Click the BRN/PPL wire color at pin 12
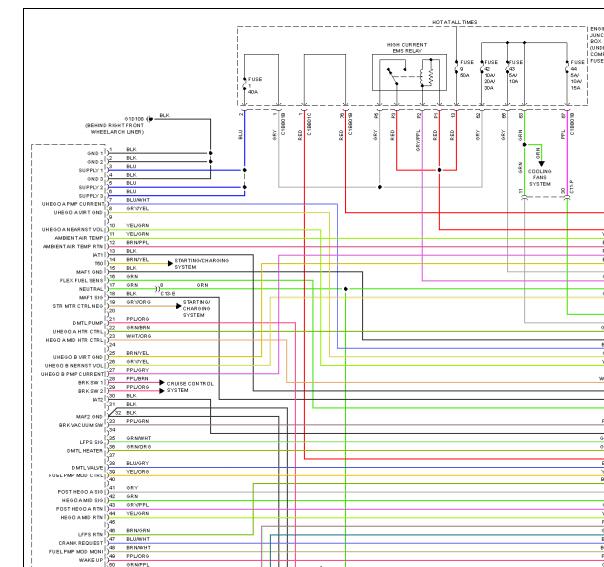The image size is (604, 567). (x=138, y=243)
